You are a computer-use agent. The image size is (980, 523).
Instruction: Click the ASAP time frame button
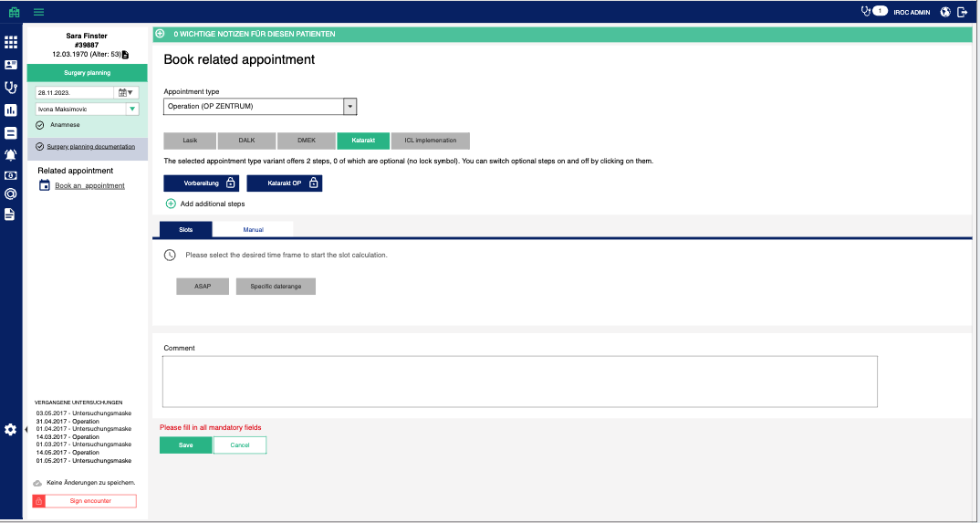203,287
